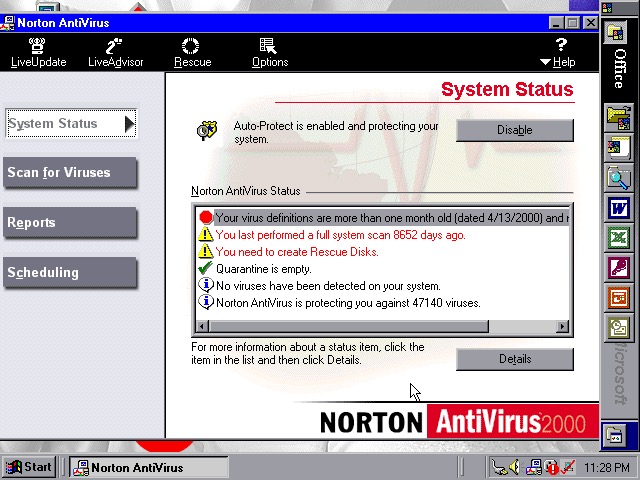This screenshot has width=640, height=480.
Task: Click the status list horizontal scrollbar thumb
Action: (x=349, y=326)
